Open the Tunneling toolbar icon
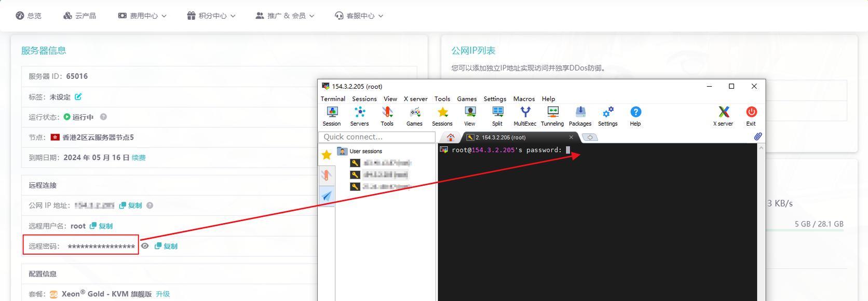868x301 pixels. (x=552, y=116)
